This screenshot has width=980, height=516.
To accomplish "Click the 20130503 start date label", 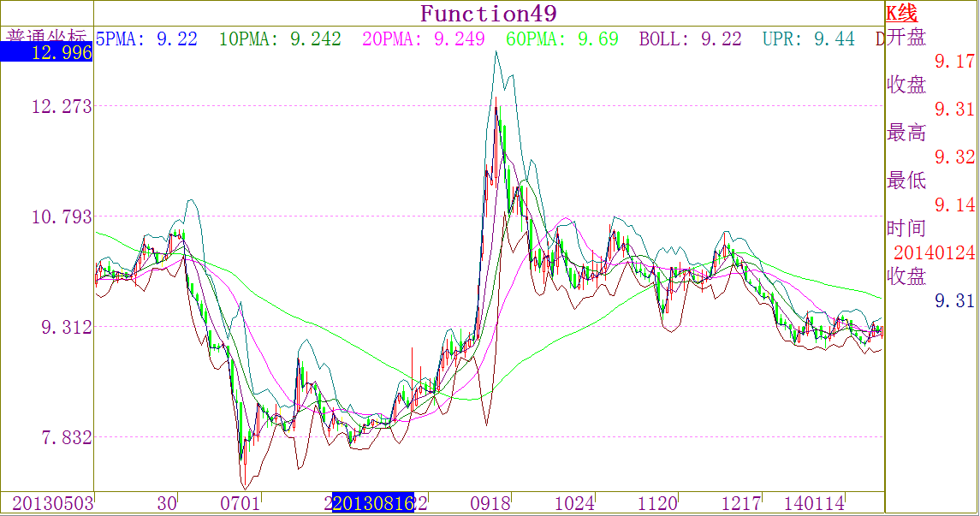I will (52, 503).
